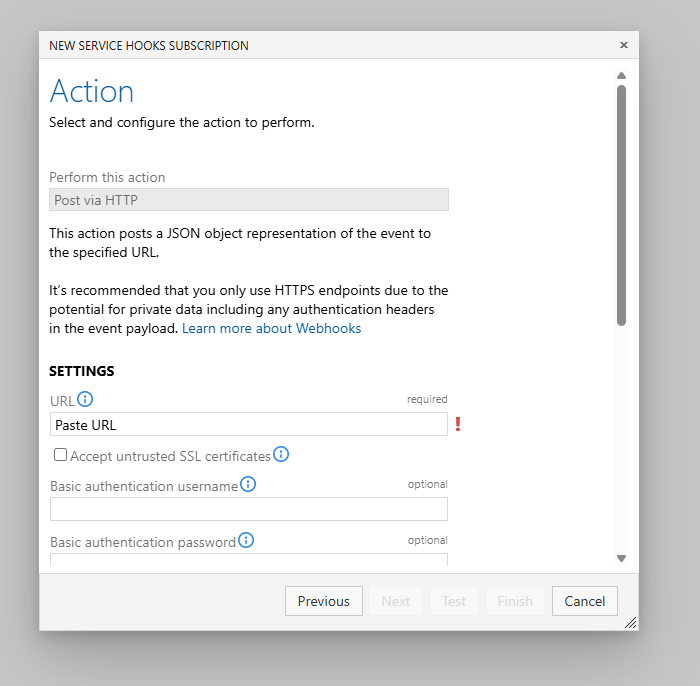Focus the URL input field

pos(249,424)
